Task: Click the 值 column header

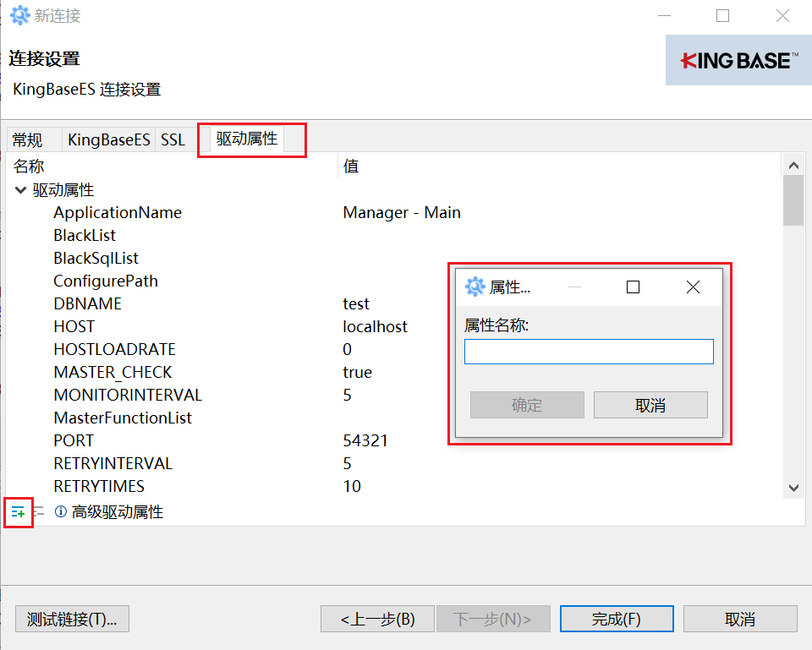Action: pyautogui.click(x=350, y=166)
